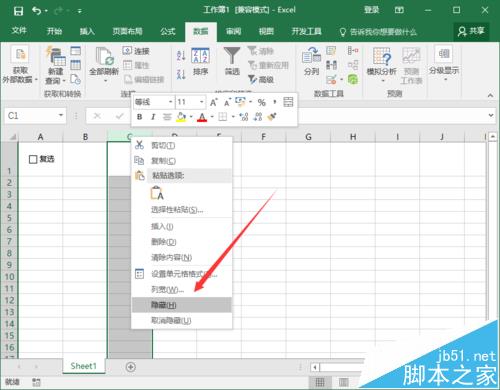This screenshot has width=500, height=390.
Task: Open the 文件 tab
Action: pos(19,31)
